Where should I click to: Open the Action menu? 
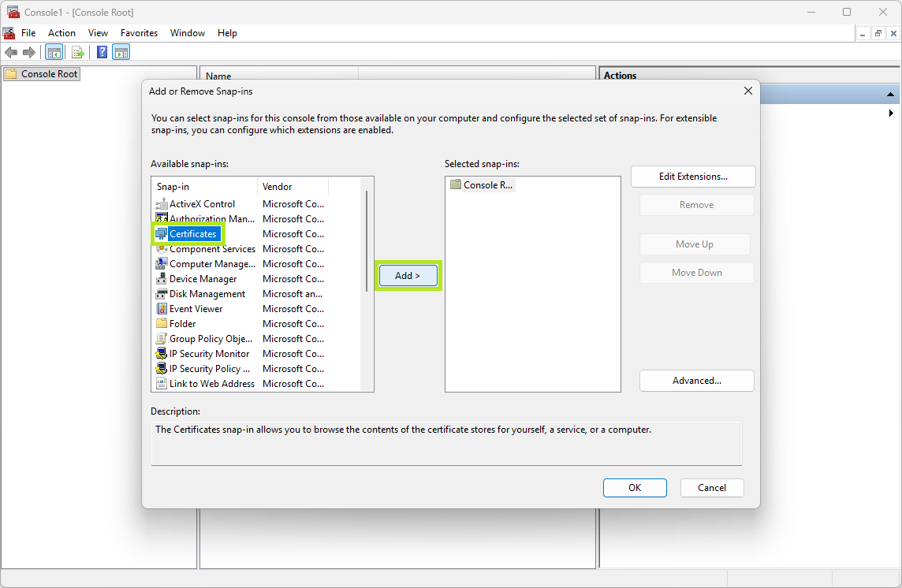[x=61, y=33]
